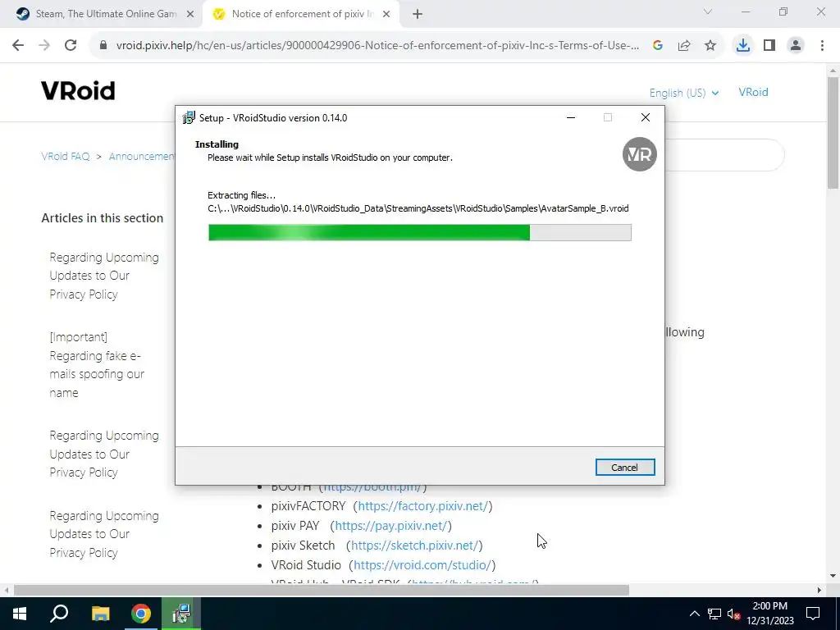The width and height of the screenshot is (840, 630).
Task: Go forward in browser history
Action: (44, 46)
